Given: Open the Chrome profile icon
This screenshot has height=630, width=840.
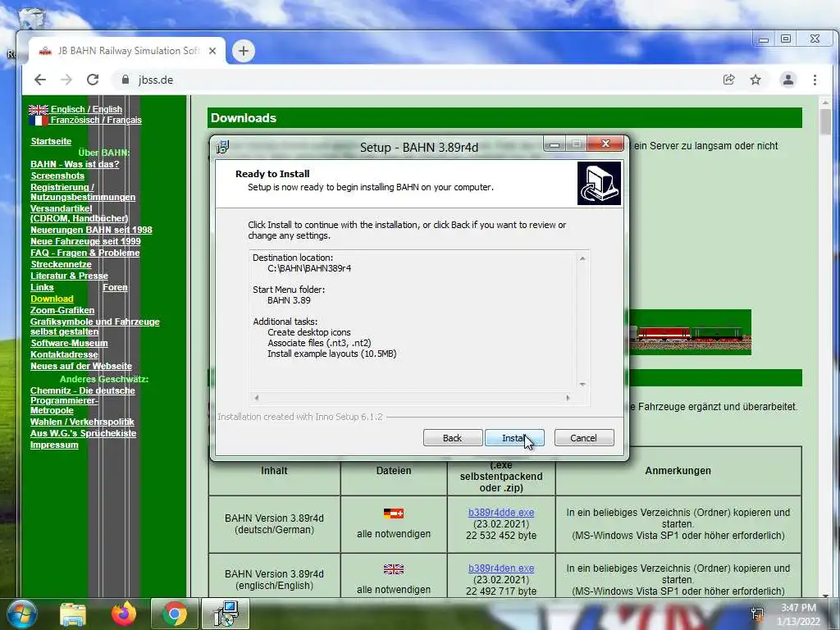Looking at the screenshot, I should [x=788, y=80].
